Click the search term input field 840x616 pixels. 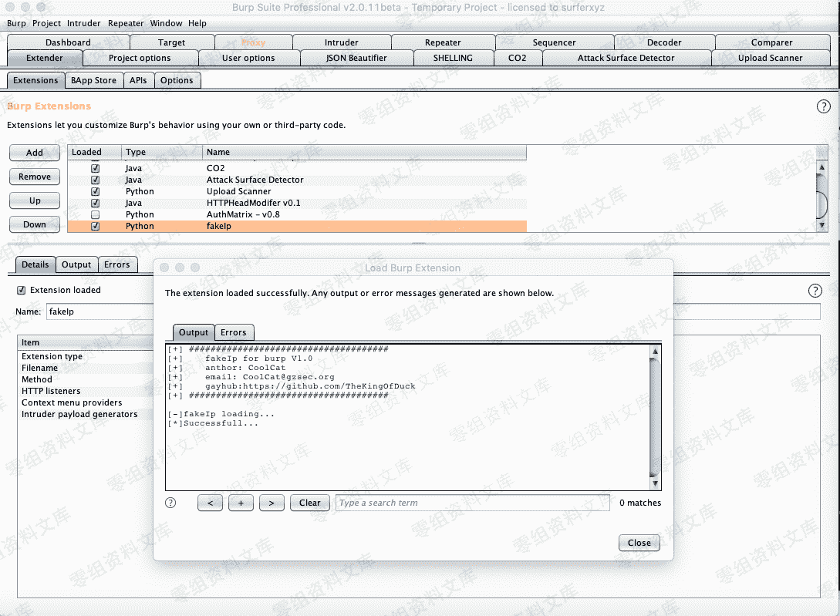(x=472, y=503)
